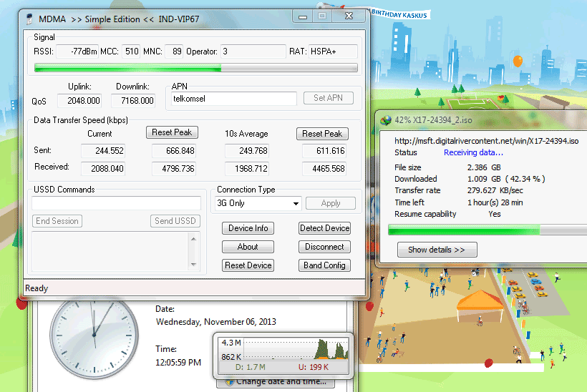Click the average peak Sent value 611.616
Viewport: 587px width, 392px height.
point(324,151)
